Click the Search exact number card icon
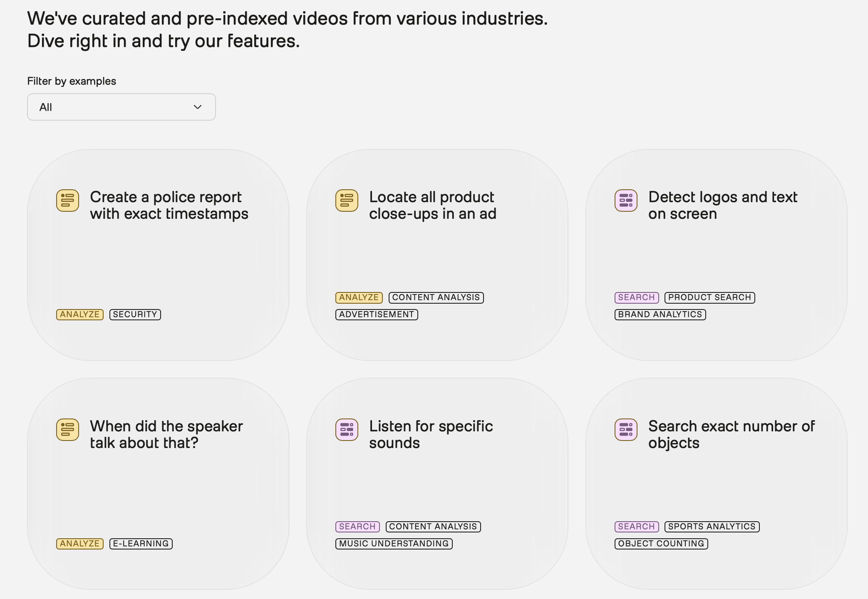Viewport: 868px width, 599px height. 626,429
